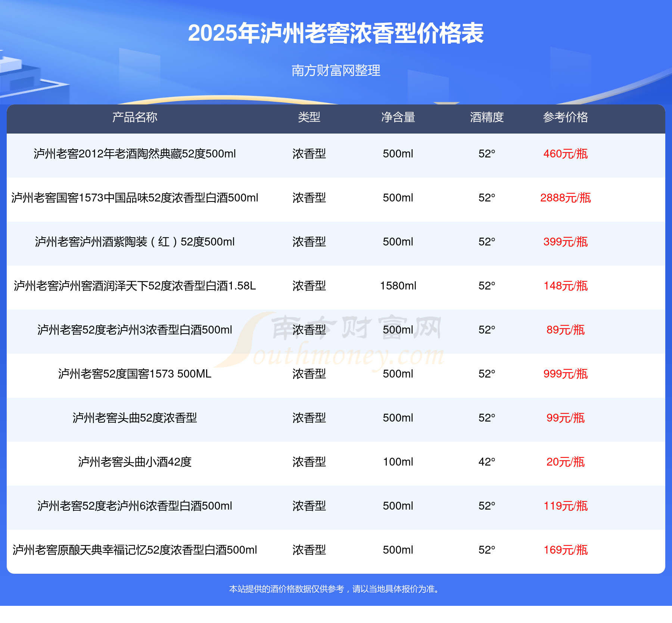The height and width of the screenshot is (623, 672).
Task: Click the 100ml net content cell
Action: 398,462
